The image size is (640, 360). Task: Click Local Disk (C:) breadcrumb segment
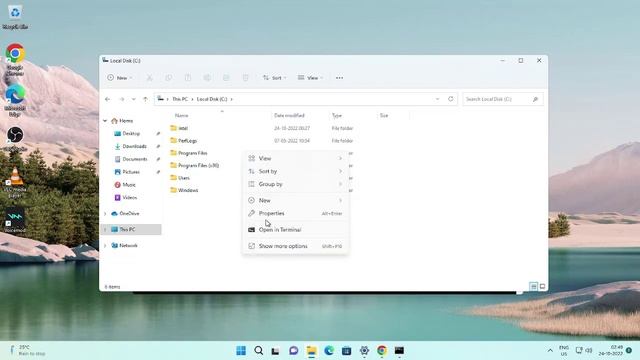(x=212, y=99)
